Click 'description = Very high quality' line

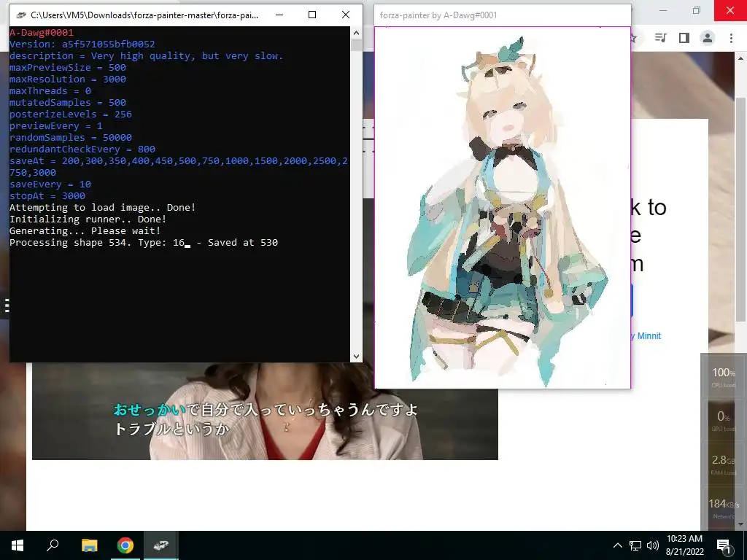[x=146, y=55]
